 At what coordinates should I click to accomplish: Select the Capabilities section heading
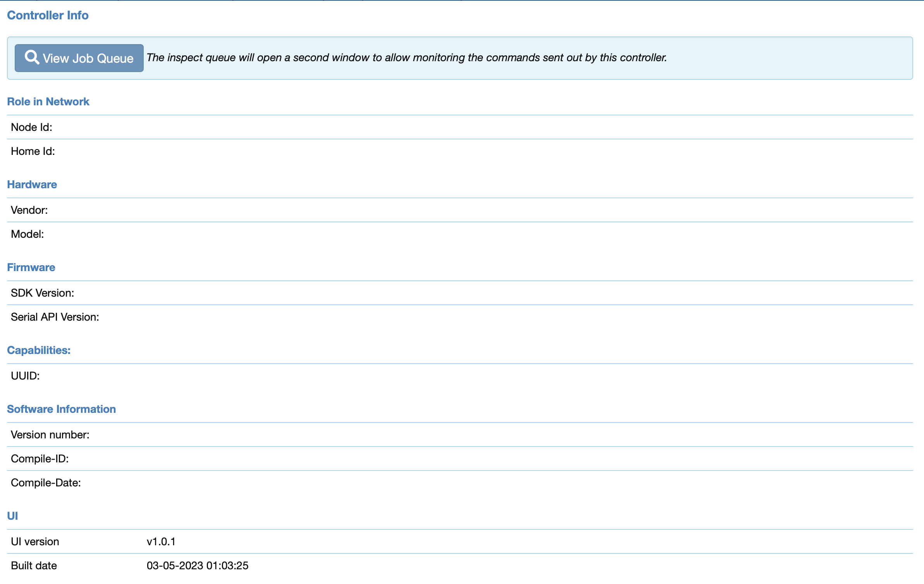point(39,350)
